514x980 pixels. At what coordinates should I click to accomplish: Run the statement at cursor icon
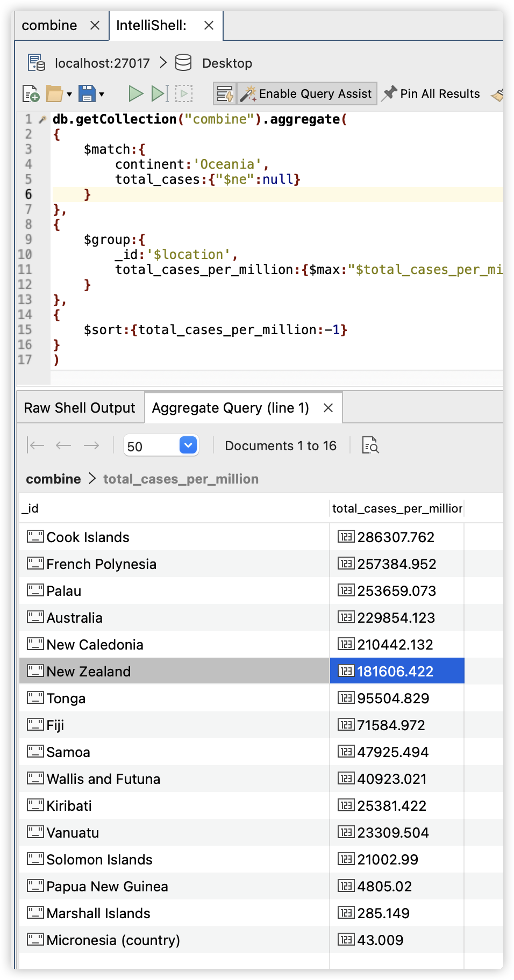pos(160,94)
